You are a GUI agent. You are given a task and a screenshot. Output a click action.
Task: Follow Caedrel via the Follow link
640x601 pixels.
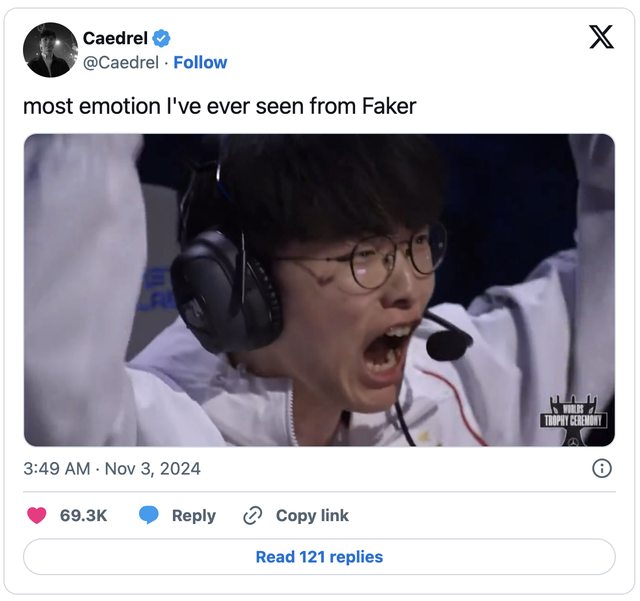200,62
